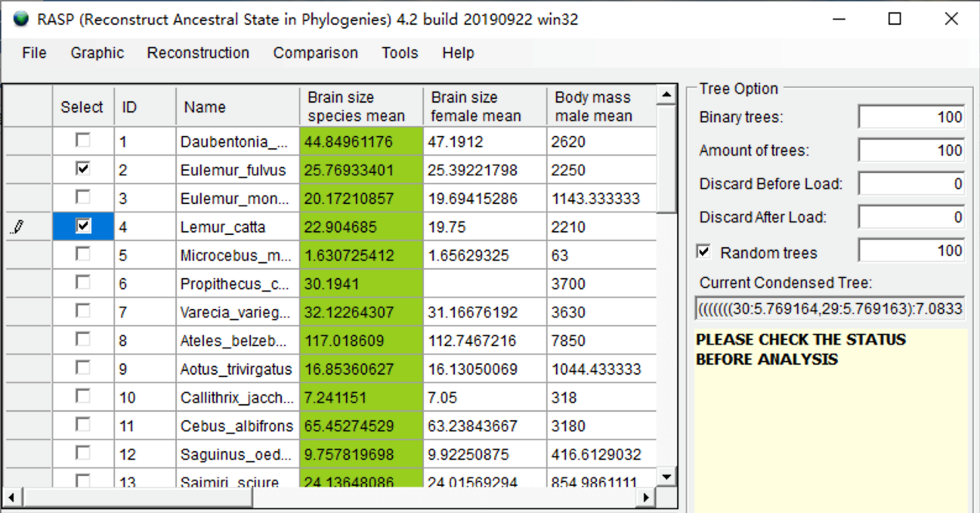Viewport: 980px width, 513px height.
Task: Open the Tools menu
Action: [399, 53]
